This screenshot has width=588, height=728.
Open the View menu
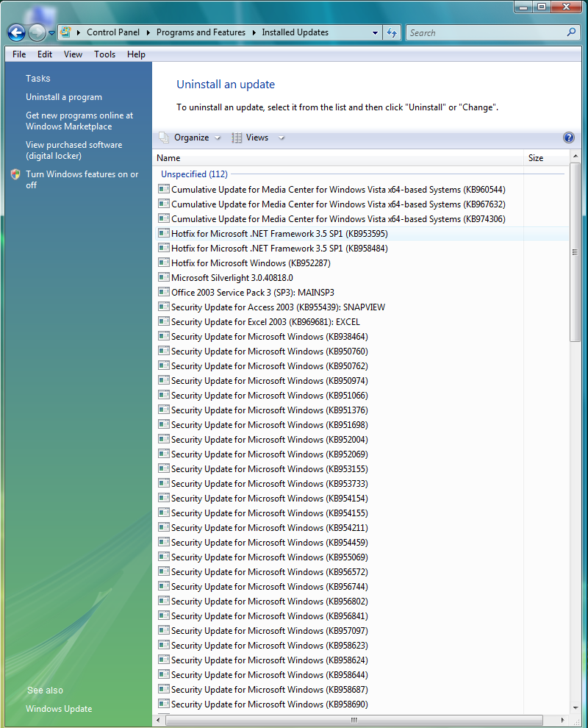[x=73, y=54]
